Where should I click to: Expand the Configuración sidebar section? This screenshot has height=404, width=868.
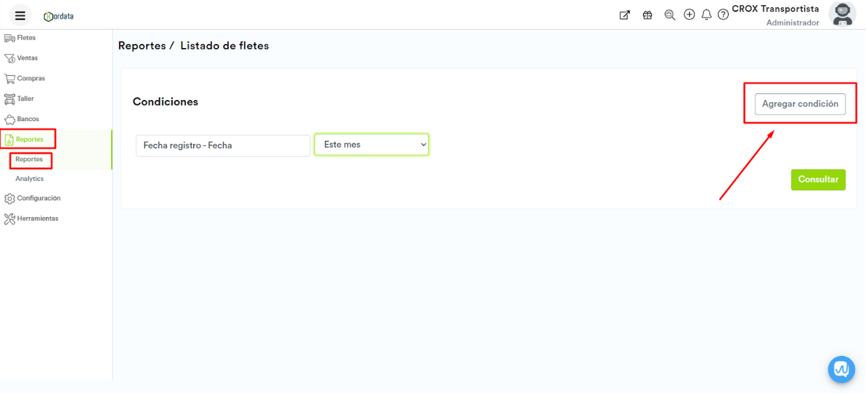click(38, 198)
